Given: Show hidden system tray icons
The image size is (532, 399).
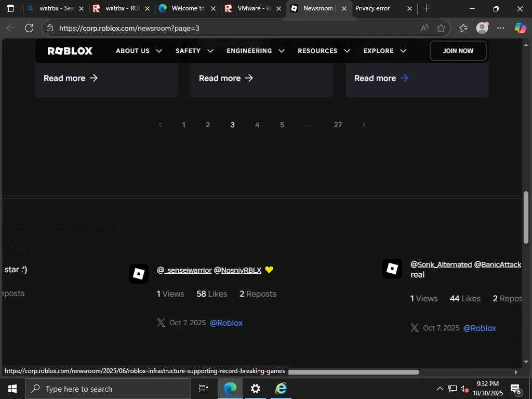Looking at the screenshot, I should (440, 389).
